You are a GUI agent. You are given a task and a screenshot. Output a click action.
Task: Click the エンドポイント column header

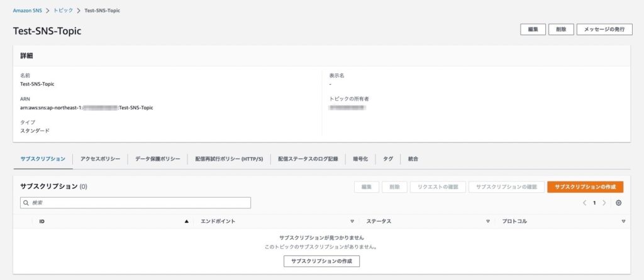[218, 222]
